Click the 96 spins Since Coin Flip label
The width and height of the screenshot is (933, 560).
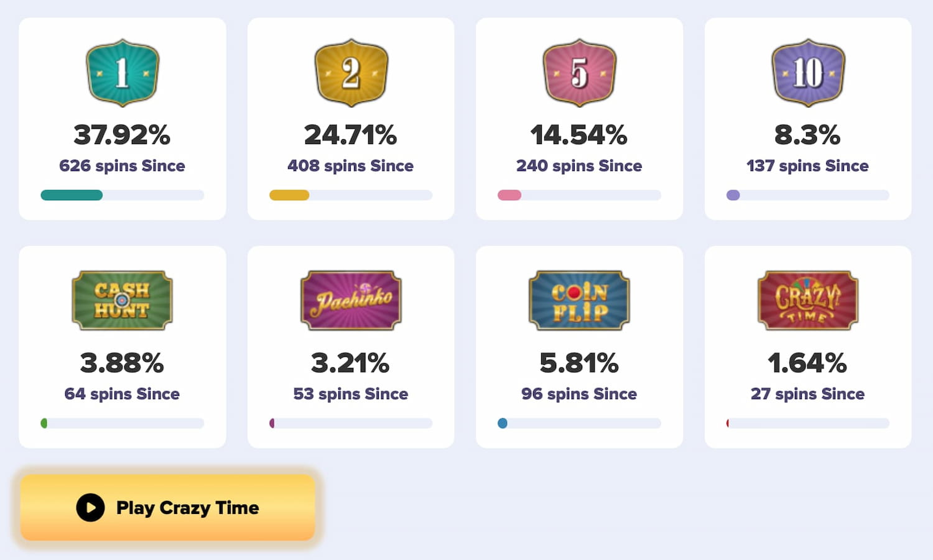pyautogui.click(x=579, y=393)
